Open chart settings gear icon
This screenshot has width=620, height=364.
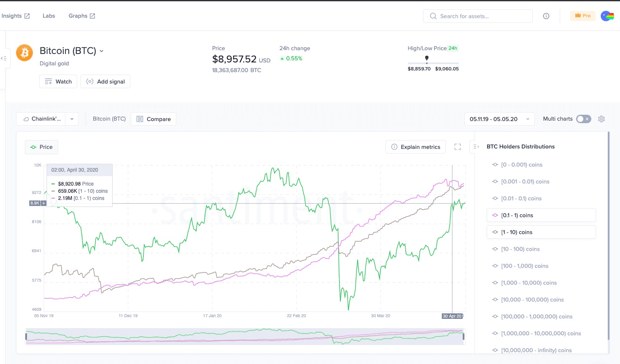[x=601, y=119]
